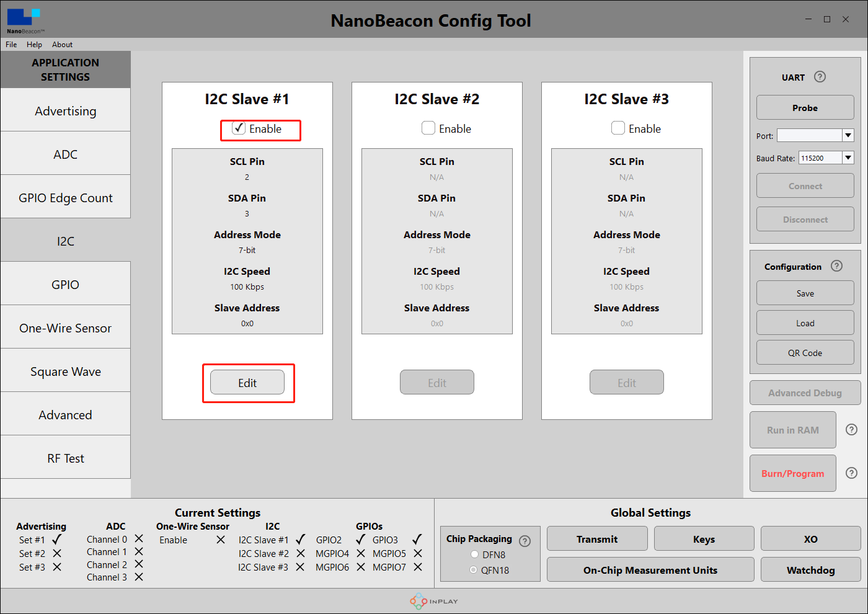Viewport: 868px width, 614px height.
Task: Open the Help menu
Action: pyautogui.click(x=34, y=45)
